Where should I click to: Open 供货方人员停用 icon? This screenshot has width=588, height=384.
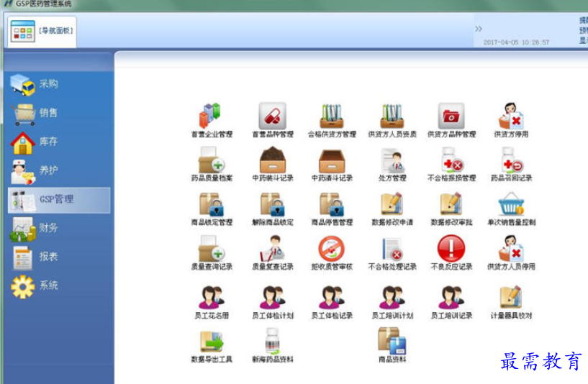(x=511, y=248)
